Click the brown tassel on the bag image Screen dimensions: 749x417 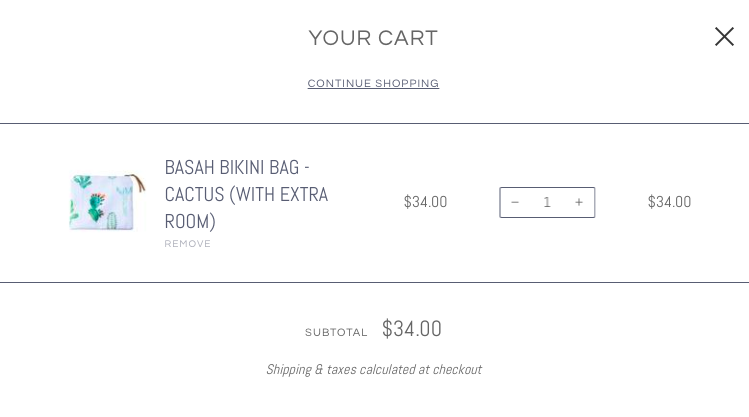click(139, 183)
